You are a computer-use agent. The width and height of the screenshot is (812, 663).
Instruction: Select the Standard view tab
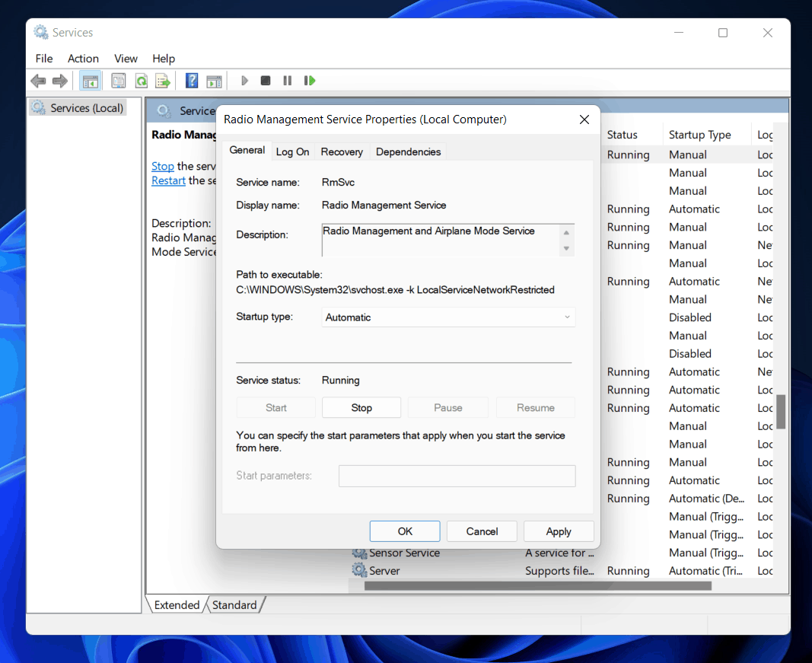pyautogui.click(x=234, y=605)
